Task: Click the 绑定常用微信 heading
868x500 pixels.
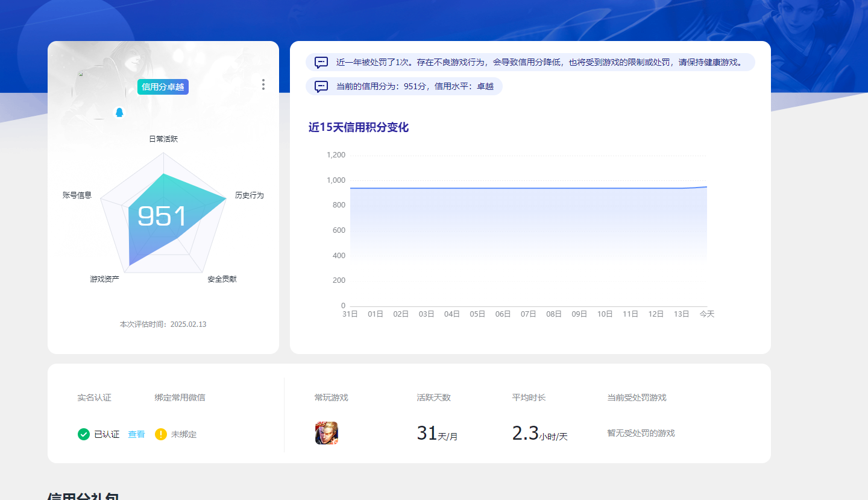Action: 180,397
